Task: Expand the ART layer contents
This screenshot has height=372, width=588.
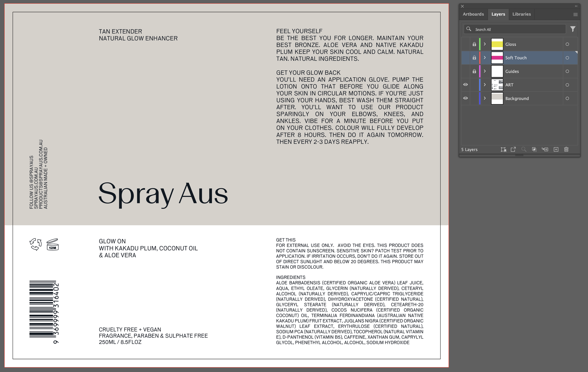Action: click(x=485, y=85)
